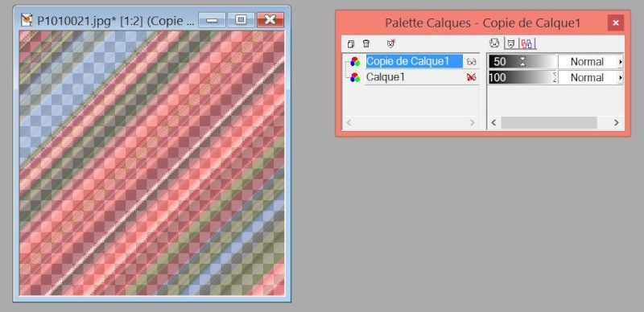The width and height of the screenshot is (644, 312).
Task: Click the Calque1 opacity slider at 100
Action: pyautogui.click(x=522, y=77)
